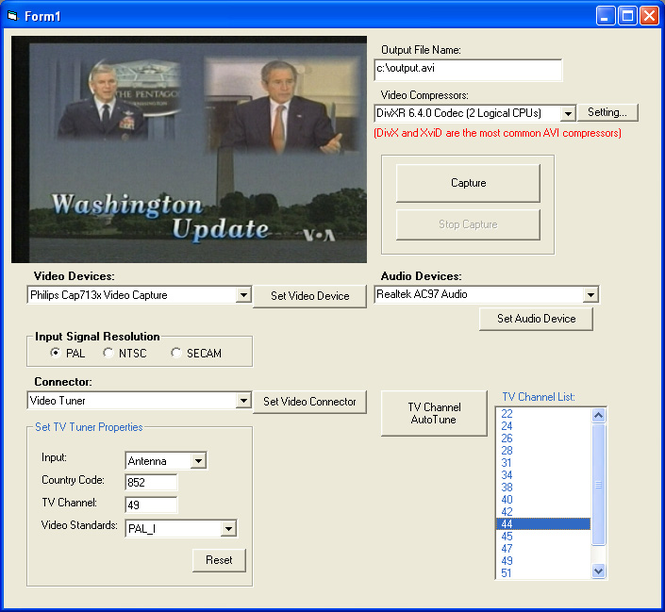
Task: Select channel 47 in the list
Action: point(543,549)
